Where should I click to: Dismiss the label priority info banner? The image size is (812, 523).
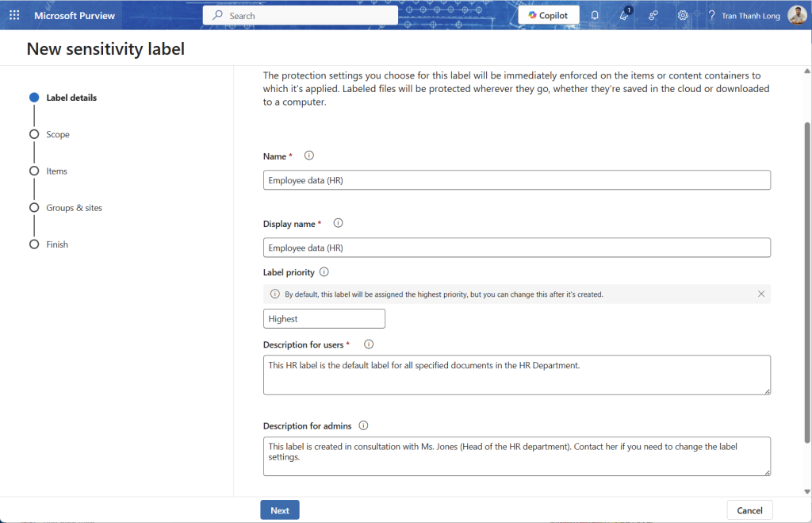(x=761, y=294)
